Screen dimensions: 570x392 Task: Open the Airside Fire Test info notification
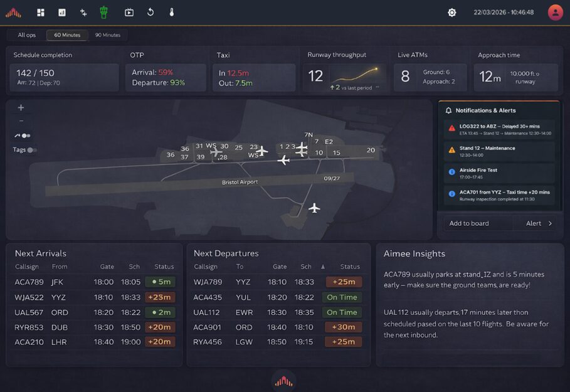click(500, 173)
